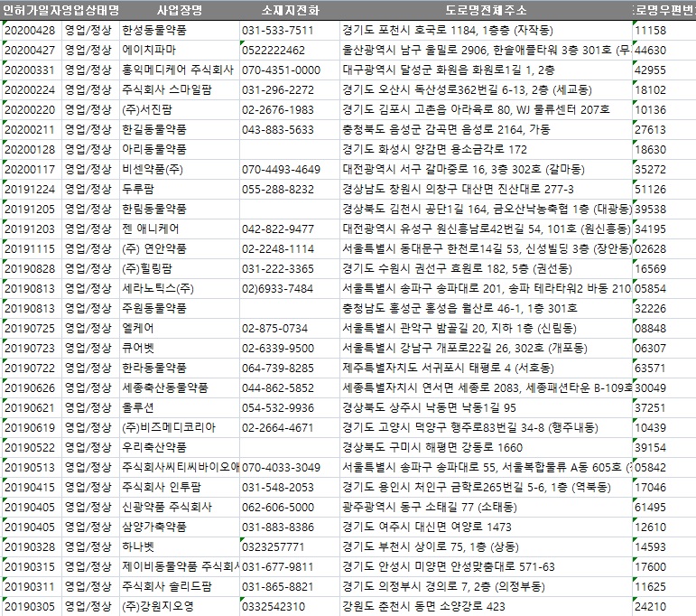Click phone 031-222-3365
Screen dimensions: 696x616
[x=290, y=268]
